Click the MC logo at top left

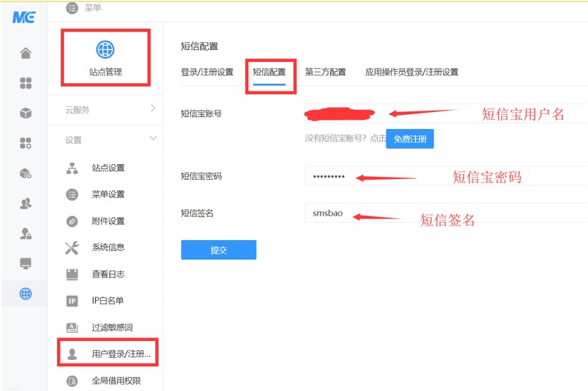point(23,17)
